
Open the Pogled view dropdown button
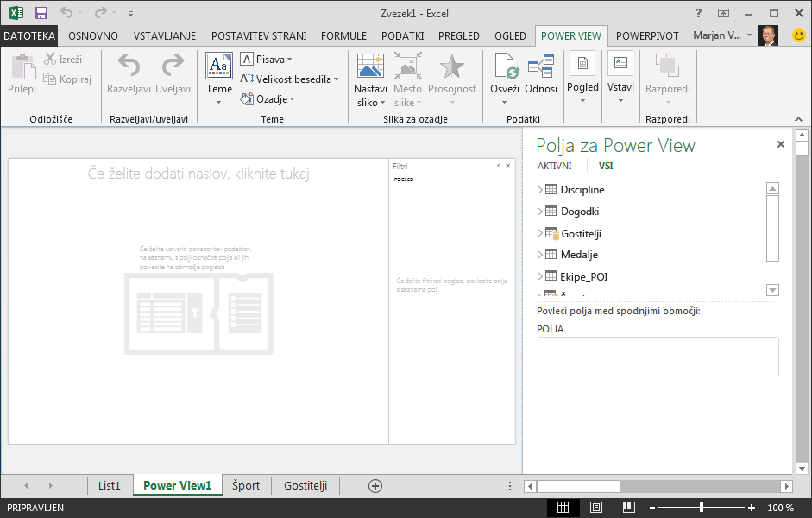[x=582, y=78]
